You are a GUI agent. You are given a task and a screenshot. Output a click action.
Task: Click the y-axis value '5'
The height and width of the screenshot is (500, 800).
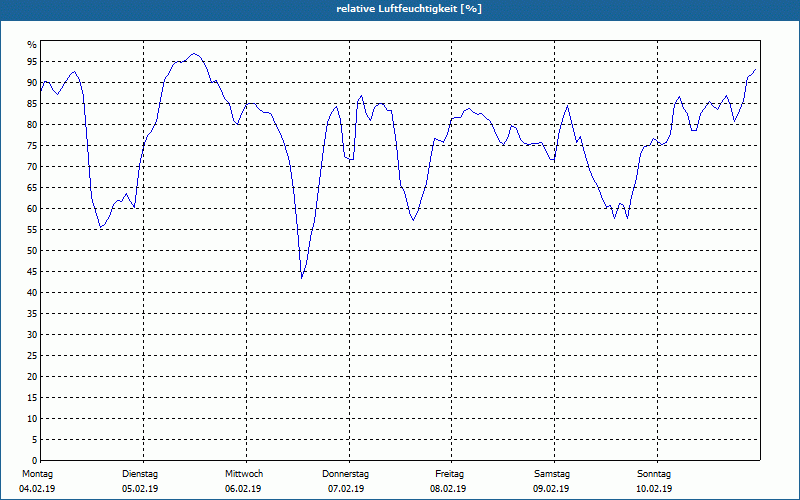(35, 440)
